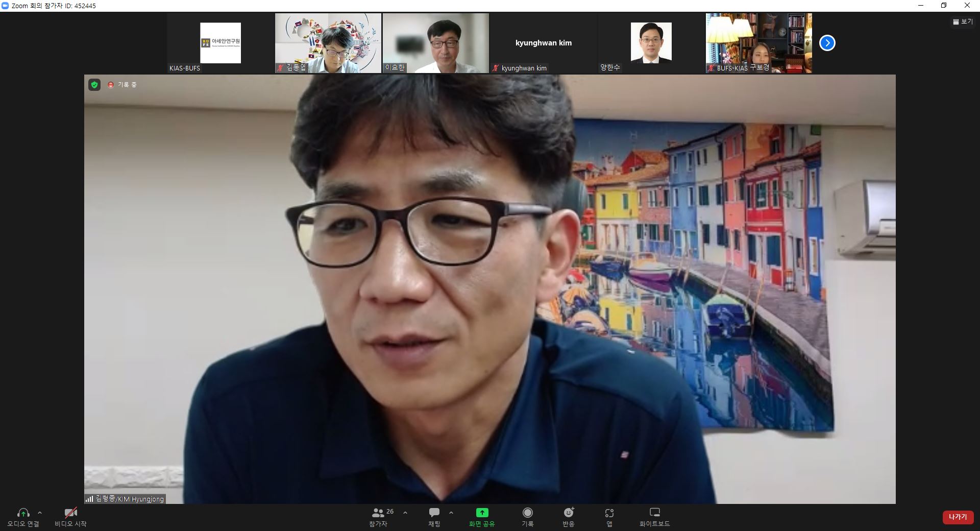Viewport: 980px width, 531px height.
Task: Connect audio using 오디오 연결
Action: coord(23,517)
